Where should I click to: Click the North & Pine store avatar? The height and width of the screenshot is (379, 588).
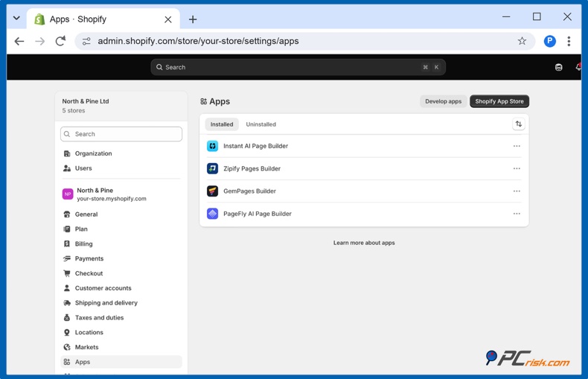(68, 194)
